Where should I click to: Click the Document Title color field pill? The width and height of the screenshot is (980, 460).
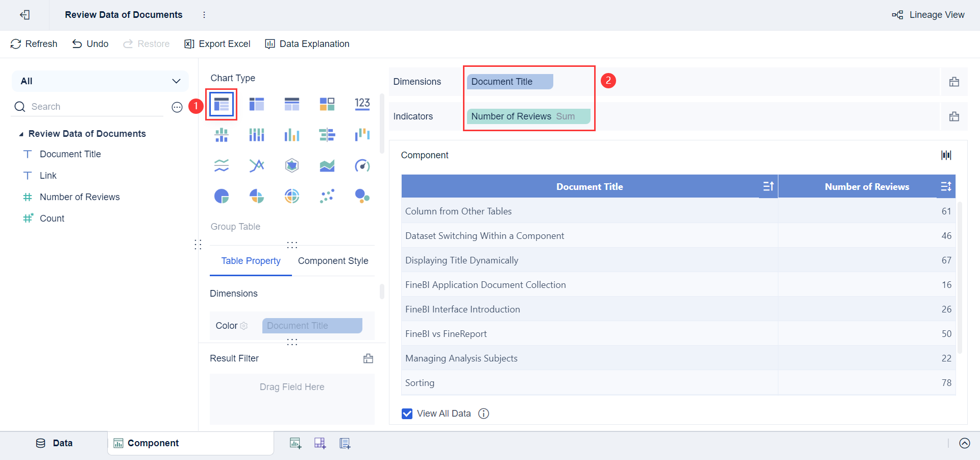(x=312, y=326)
